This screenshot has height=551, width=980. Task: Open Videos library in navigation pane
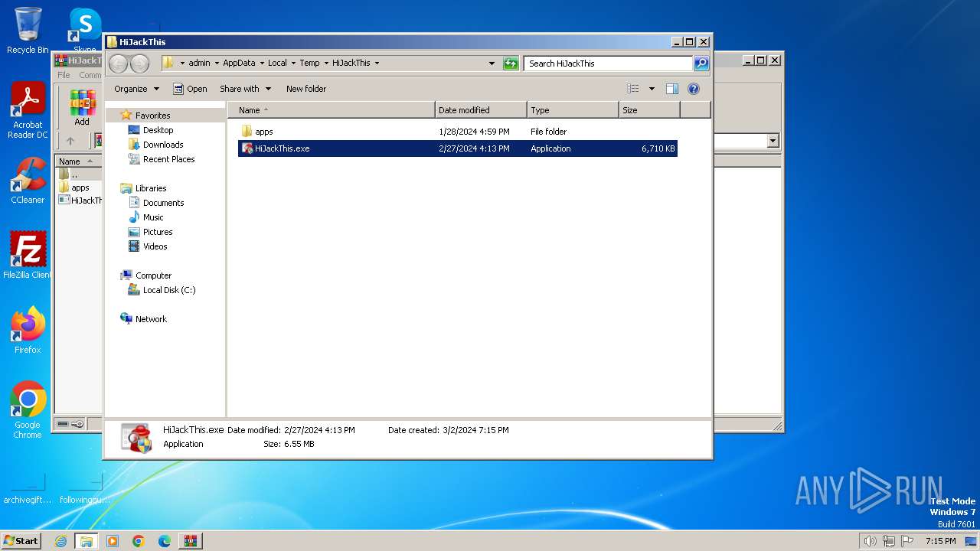(x=155, y=246)
